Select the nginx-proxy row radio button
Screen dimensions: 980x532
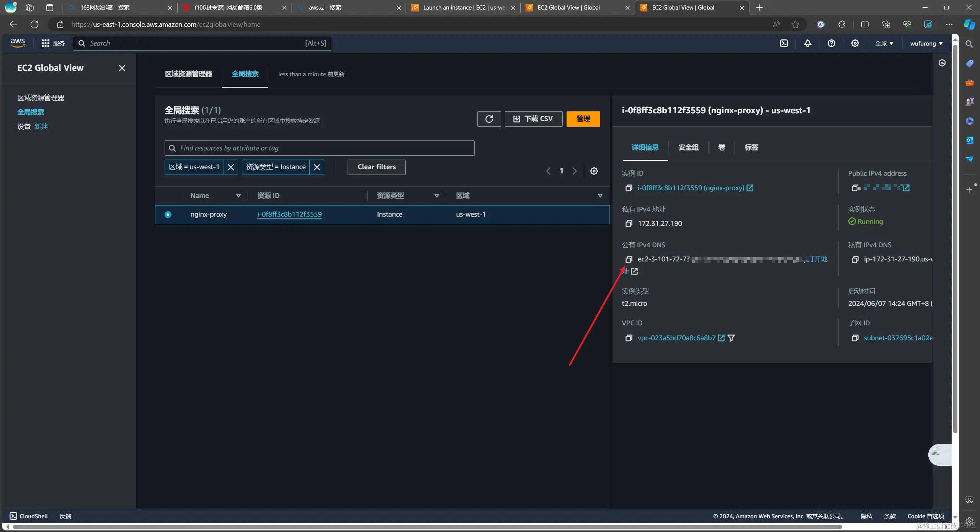click(x=168, y=215)
